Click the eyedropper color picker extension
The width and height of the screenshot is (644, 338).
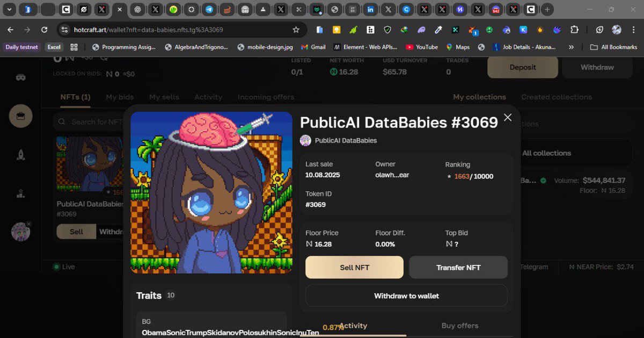pos(438,30)
